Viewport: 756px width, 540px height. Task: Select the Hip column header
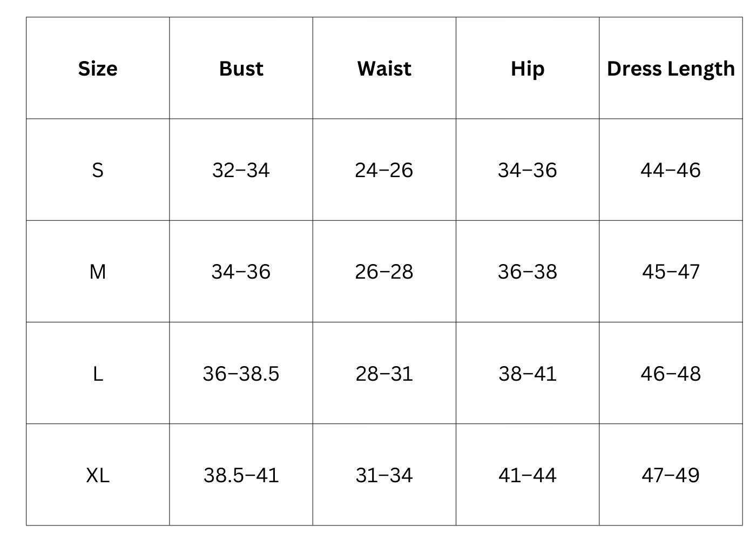[527, 69]
